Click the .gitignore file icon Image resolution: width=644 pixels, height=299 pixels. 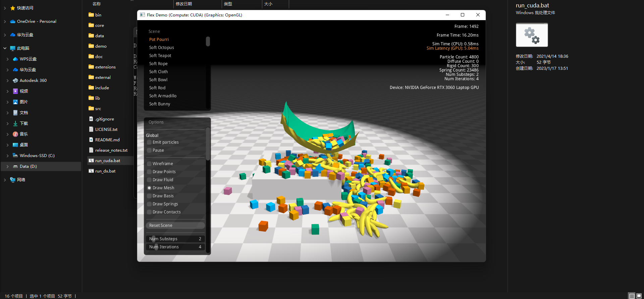pos(91,119)
